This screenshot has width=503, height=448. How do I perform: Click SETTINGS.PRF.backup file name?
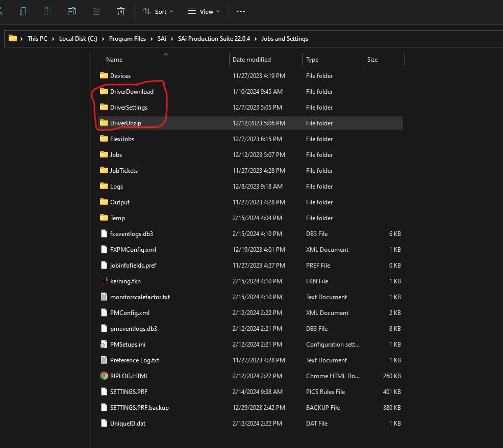pyautogui.click(x=139, y=408)
